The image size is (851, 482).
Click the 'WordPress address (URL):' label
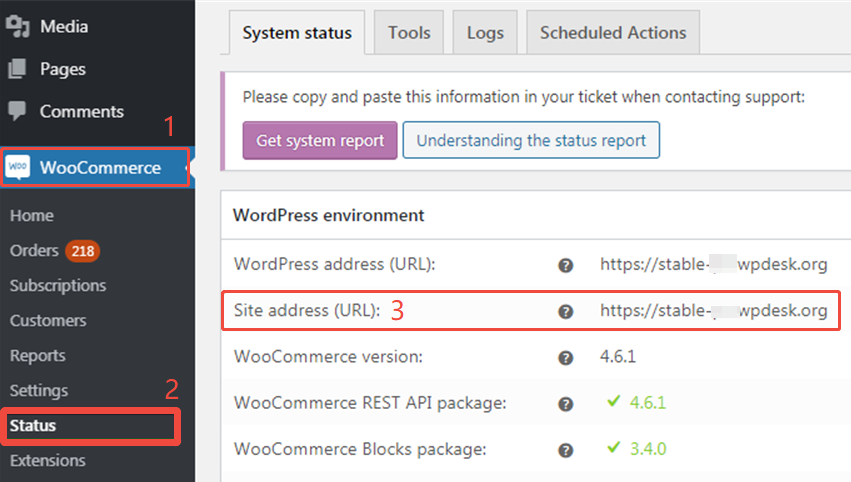click(x=334, y=264)
